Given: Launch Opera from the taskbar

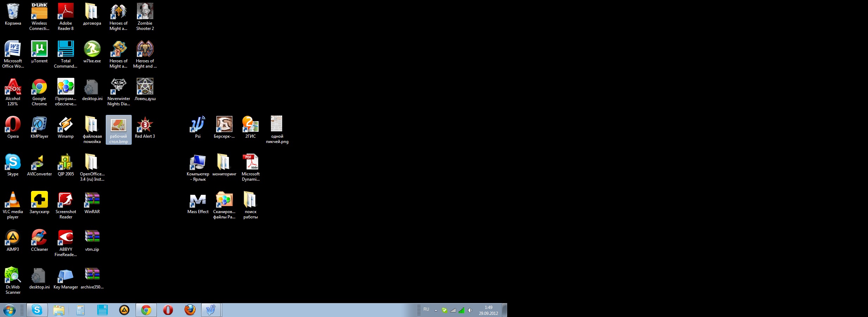Looking at the screenshot, I should click(168, 310).
